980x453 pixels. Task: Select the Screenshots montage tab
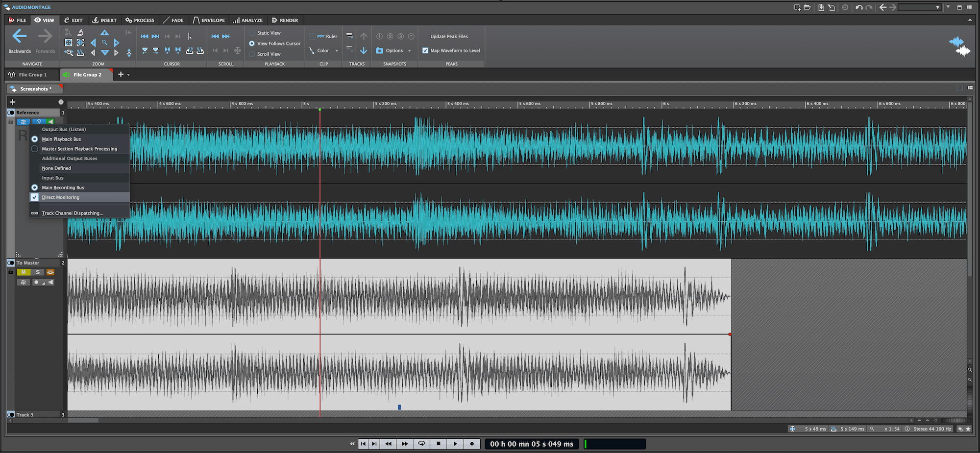pyautogui.click(x=35, y=89)
